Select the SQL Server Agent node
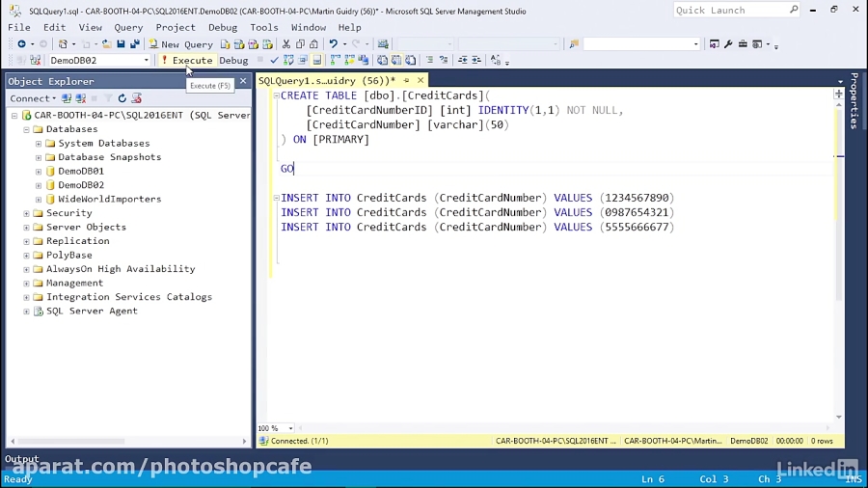This screenshot has width=868, height=488. tap(92, 311)
